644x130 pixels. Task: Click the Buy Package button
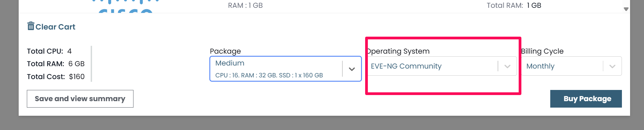(586, 99)
